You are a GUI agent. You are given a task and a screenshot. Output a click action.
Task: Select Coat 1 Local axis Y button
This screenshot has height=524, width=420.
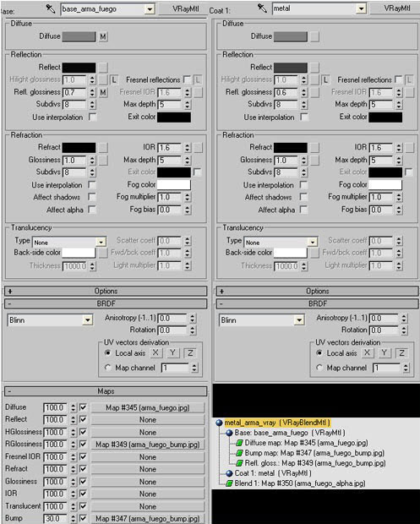click(x=385, y=353)
